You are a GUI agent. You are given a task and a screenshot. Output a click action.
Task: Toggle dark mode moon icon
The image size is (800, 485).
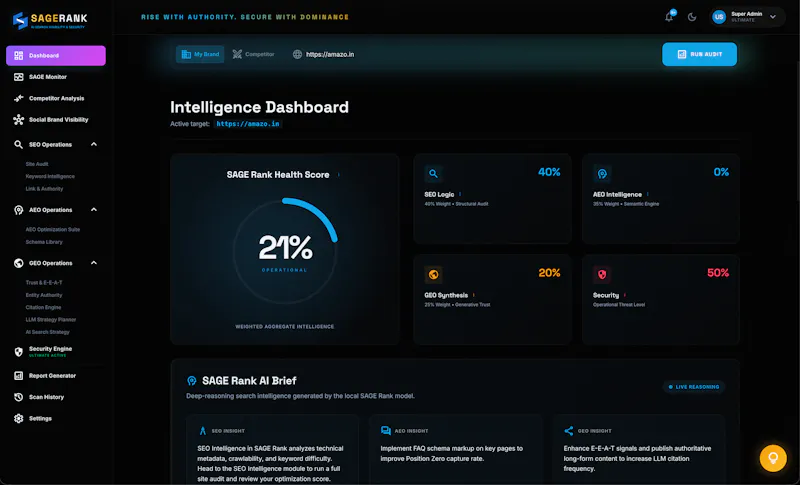tap(692, 17)
